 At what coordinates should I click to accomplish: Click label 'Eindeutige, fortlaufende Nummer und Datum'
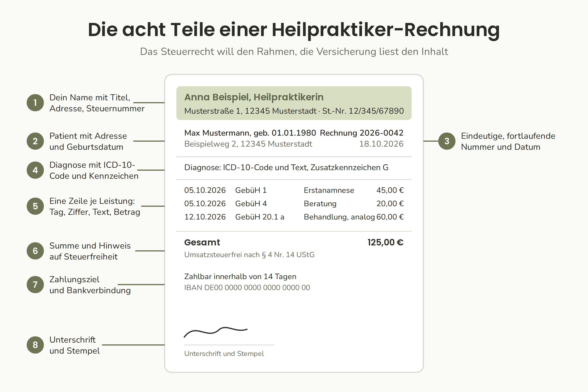[x=508, y=142]
